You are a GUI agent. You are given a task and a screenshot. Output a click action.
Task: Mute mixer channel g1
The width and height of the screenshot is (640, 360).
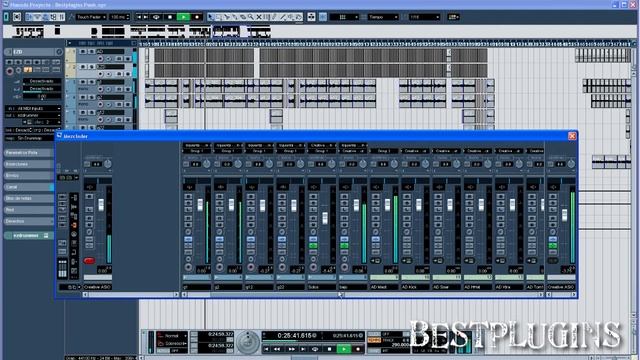tap(188, 196)
